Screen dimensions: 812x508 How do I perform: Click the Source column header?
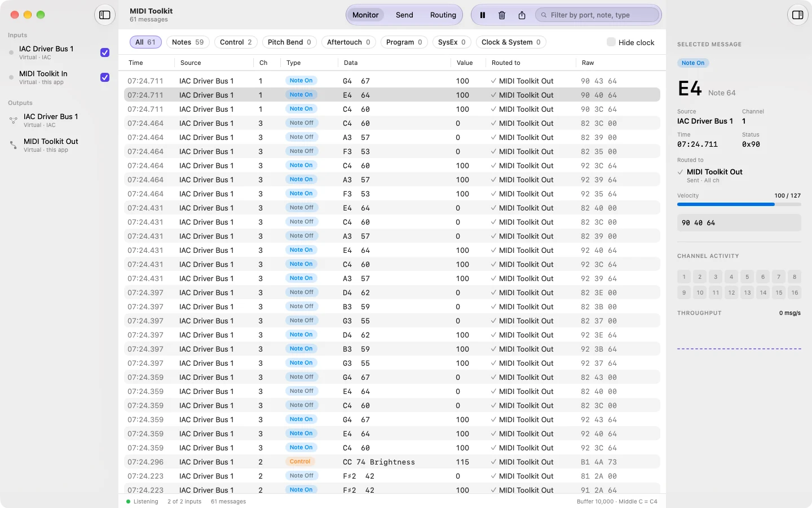(x=191, y=63)
